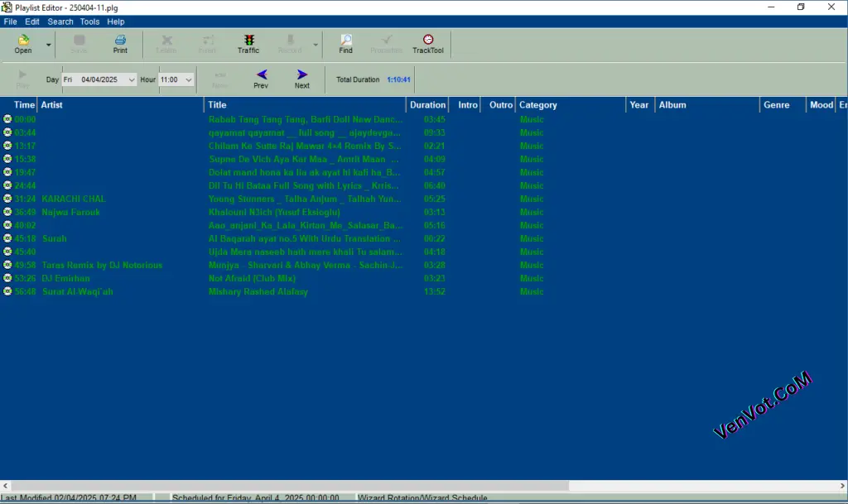Select artist 'Taras Remix by DJ Notorious'
The image size is (848, 504).
tap(102, 265)
